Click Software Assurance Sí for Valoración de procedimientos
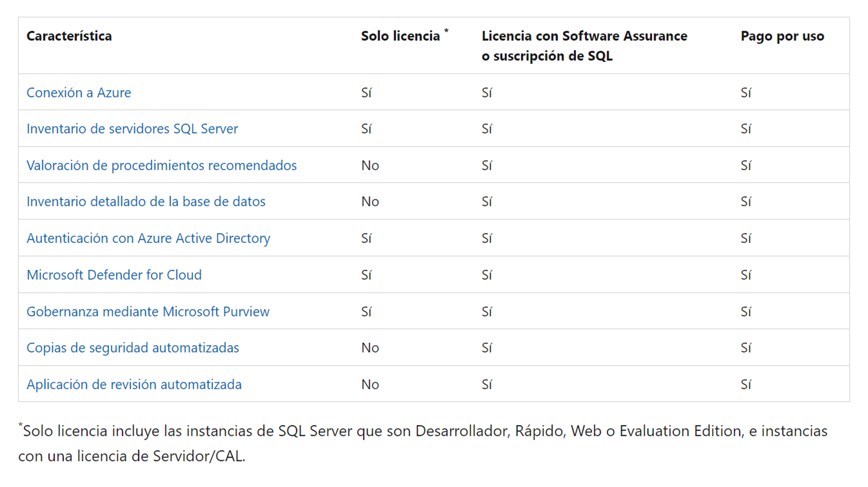The width and height of the screenshot is (868, 487). 487,165
